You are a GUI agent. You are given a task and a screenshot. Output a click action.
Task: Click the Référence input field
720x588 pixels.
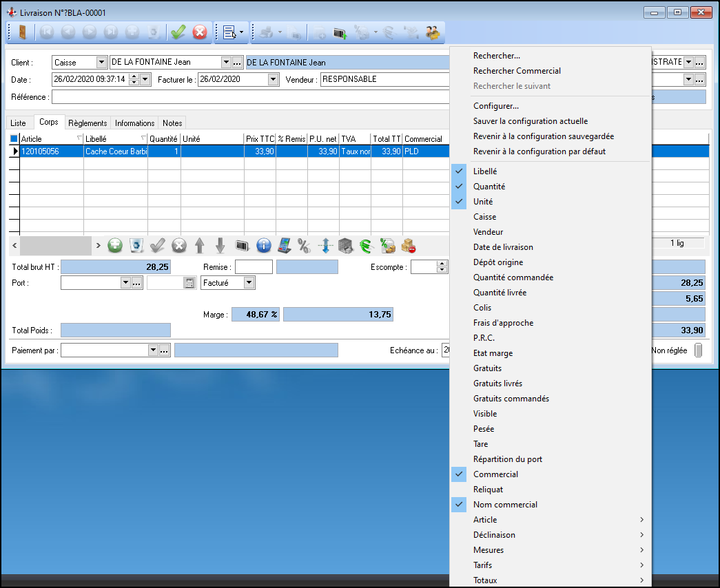tap(248, 97)
